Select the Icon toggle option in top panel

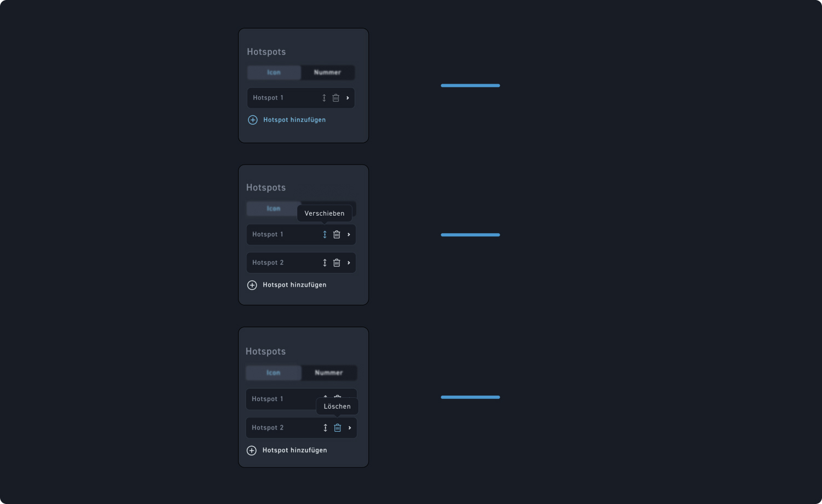pos(274,72)
